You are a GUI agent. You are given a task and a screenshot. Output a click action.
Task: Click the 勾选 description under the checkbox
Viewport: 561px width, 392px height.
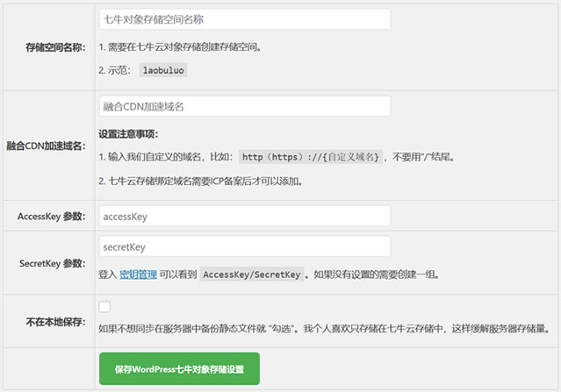[x=325, y=330]
